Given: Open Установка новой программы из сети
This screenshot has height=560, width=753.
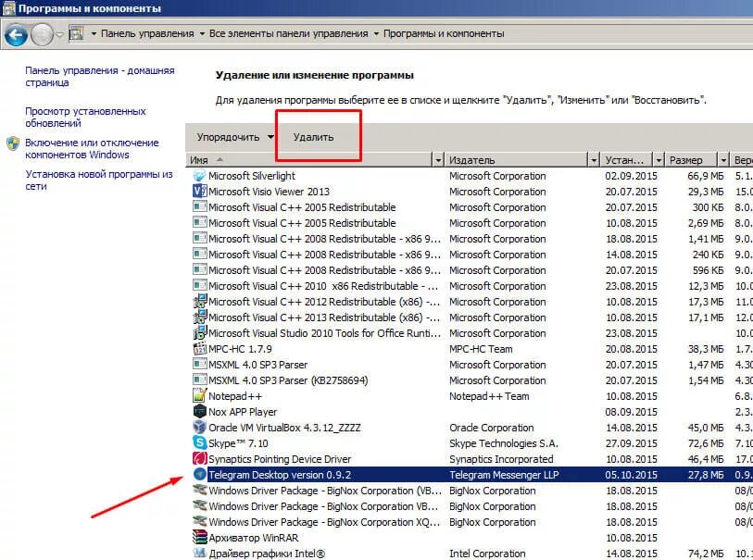Looking at the screenshot, I should click(x=99, y=180).
